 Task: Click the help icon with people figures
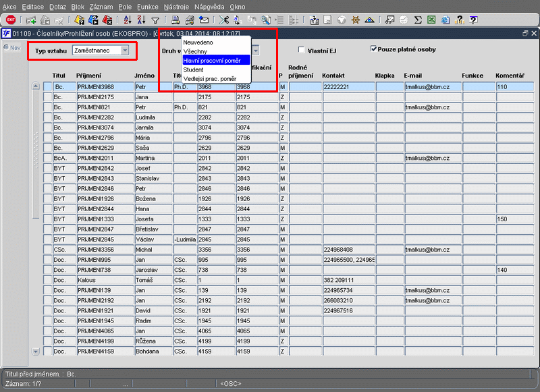460,20
